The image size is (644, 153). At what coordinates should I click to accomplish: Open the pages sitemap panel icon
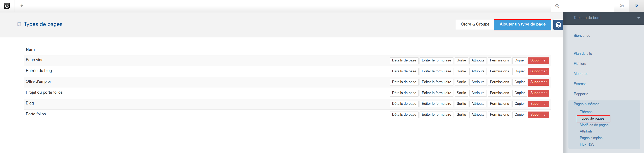(622, 6)
